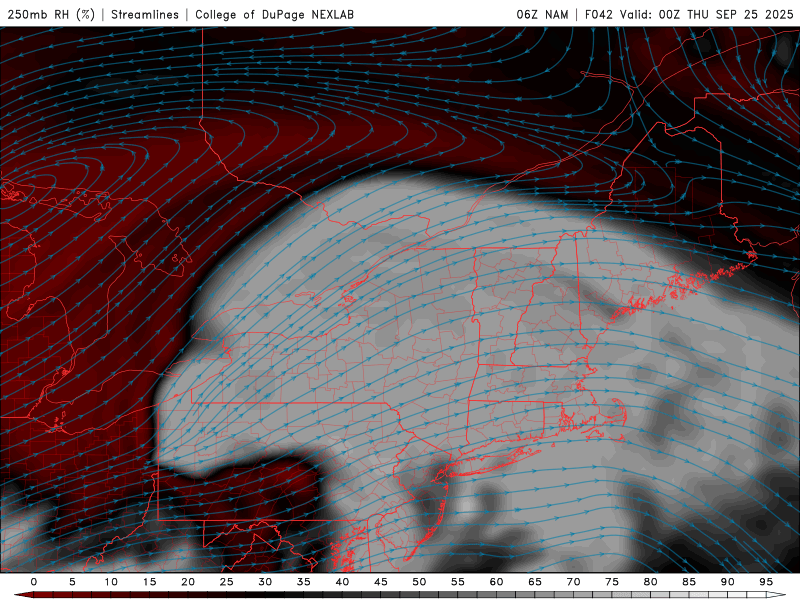Click the '15' value on the colorbar scale

pos(149,582)
